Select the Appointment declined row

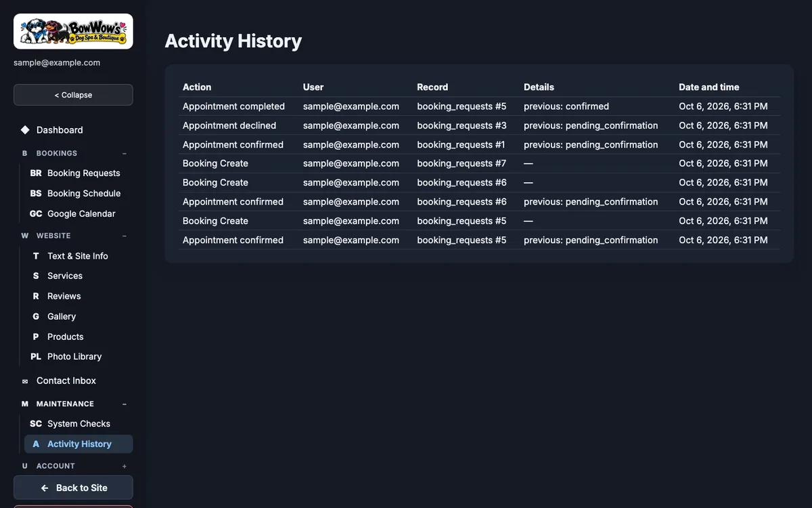(479, 125)
